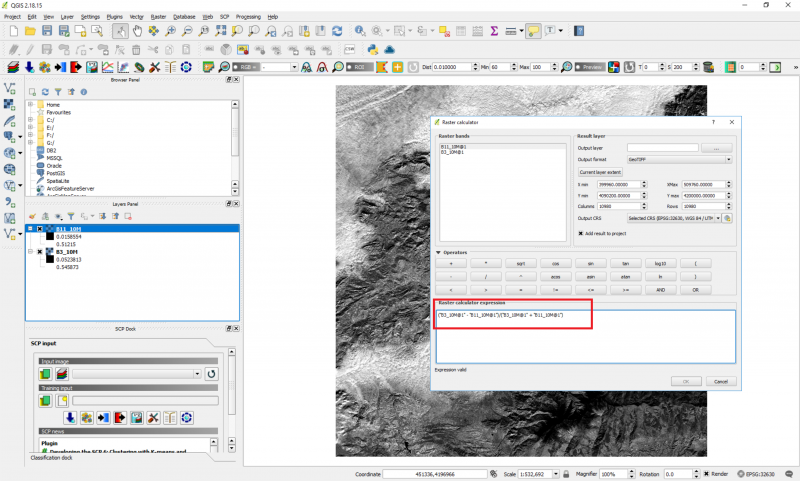
Task: Toggle visibility of B11_10M layer
Action: point(39,228)
